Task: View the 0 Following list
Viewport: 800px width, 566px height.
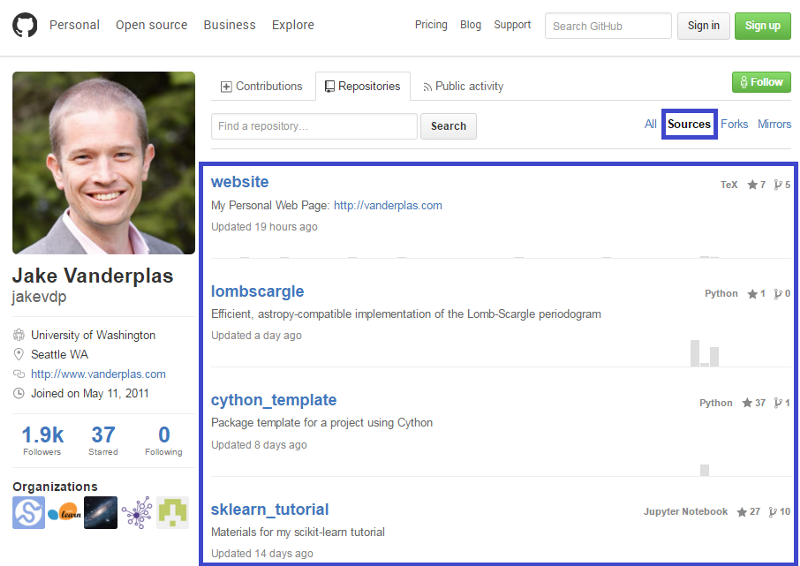Action: pos(164,440)
